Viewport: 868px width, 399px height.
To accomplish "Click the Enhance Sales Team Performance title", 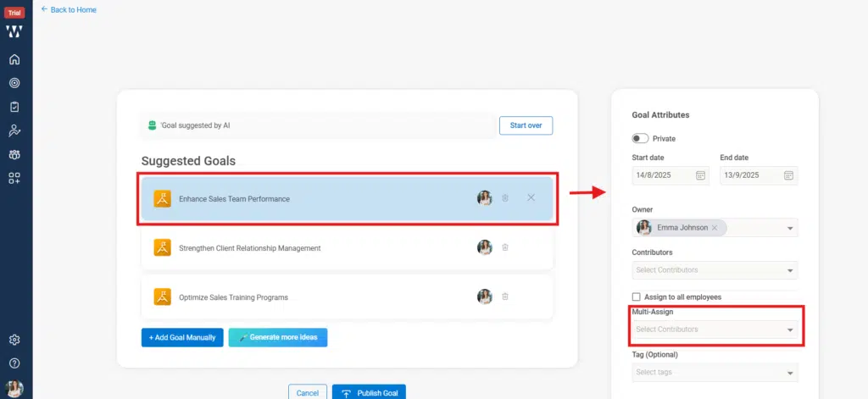I will (234, 199).
